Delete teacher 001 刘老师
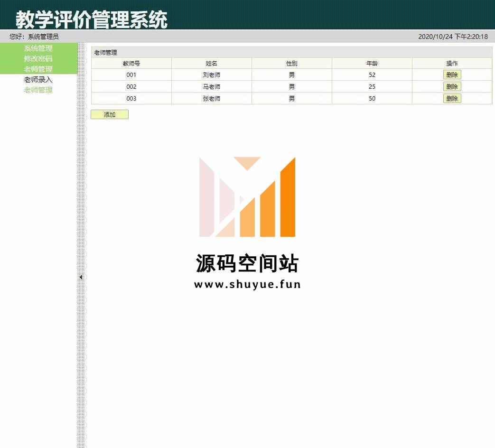This screenshot has width=495, height=448. [x=452, y=75]
